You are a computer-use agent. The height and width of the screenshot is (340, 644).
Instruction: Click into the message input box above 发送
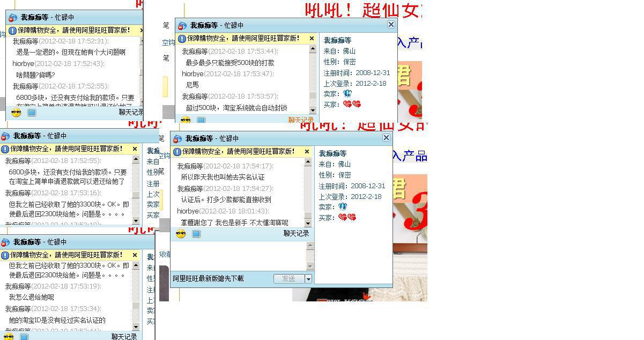(238, 256)
